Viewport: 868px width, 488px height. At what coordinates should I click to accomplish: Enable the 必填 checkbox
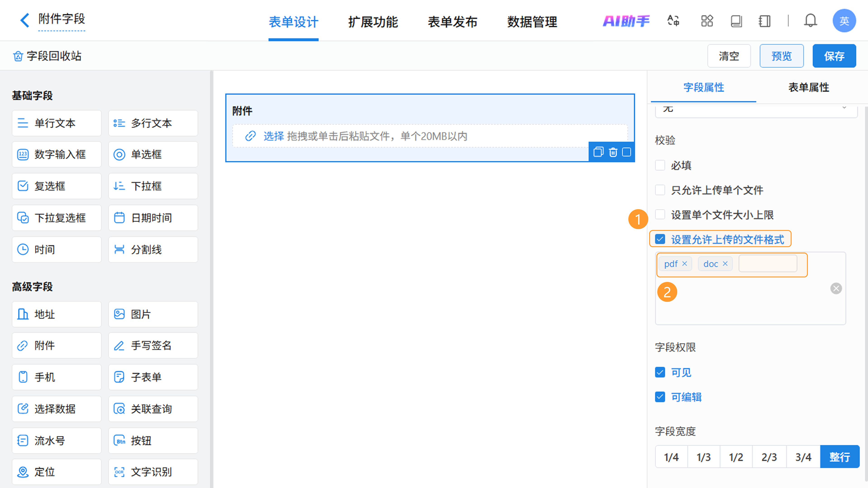click(x=660, y=165)
